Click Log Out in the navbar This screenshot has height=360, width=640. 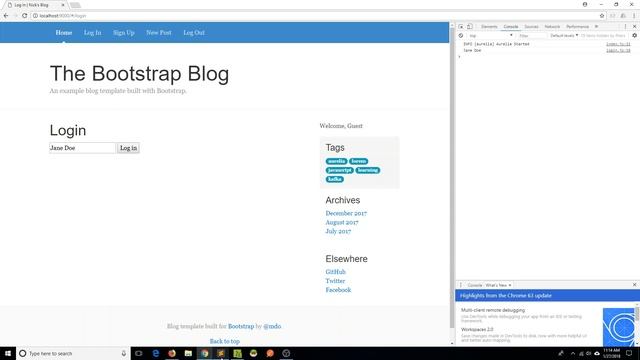(x=194, y=33)
